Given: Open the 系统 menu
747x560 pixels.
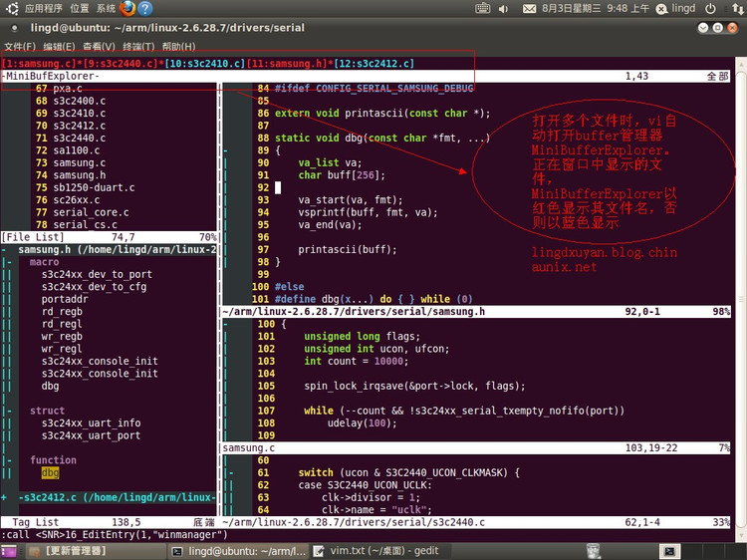Looking at the screenshot, I should (106, 8).
